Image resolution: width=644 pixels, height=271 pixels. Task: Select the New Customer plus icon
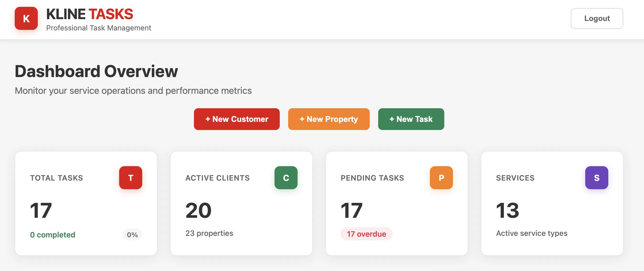pyautogui.click(x=208, y=119)
